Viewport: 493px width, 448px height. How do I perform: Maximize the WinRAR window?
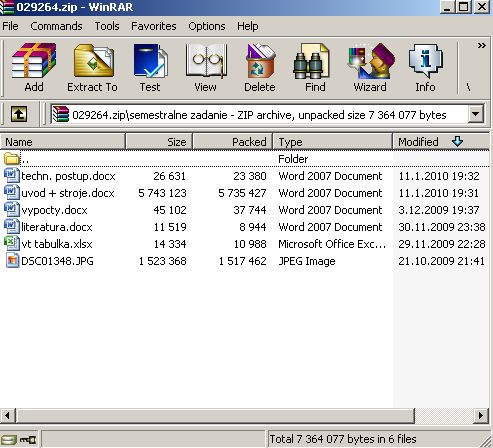(464, 7)
